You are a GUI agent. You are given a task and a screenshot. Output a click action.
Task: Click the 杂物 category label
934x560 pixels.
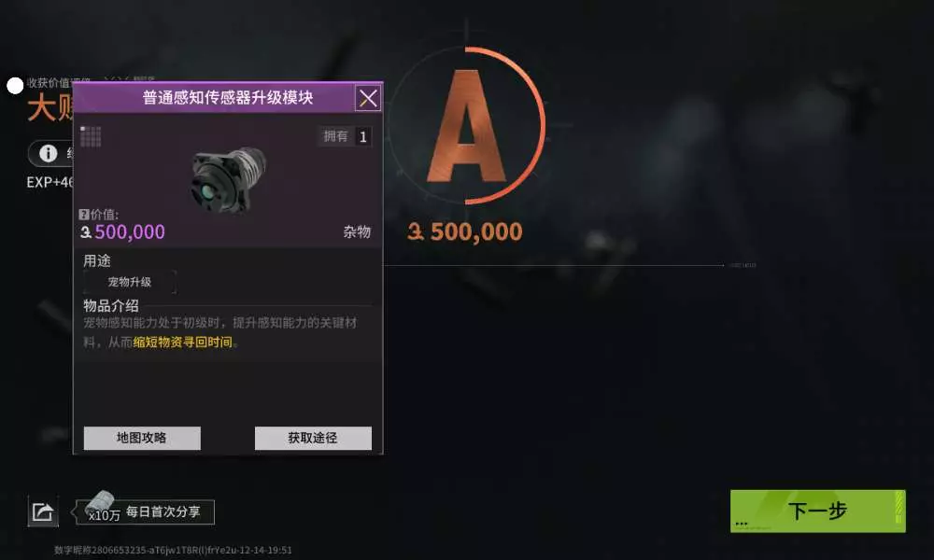tap(357, 231)
